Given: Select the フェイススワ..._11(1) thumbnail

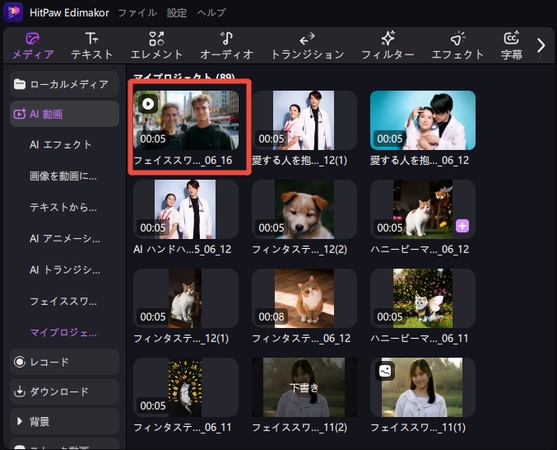Looking at the screenshot, I should (x=423, y=387).
